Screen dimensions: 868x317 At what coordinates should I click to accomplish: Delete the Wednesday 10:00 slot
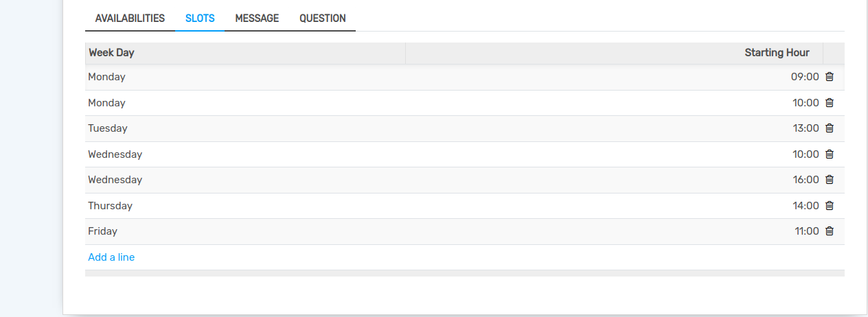coord(829,154)
